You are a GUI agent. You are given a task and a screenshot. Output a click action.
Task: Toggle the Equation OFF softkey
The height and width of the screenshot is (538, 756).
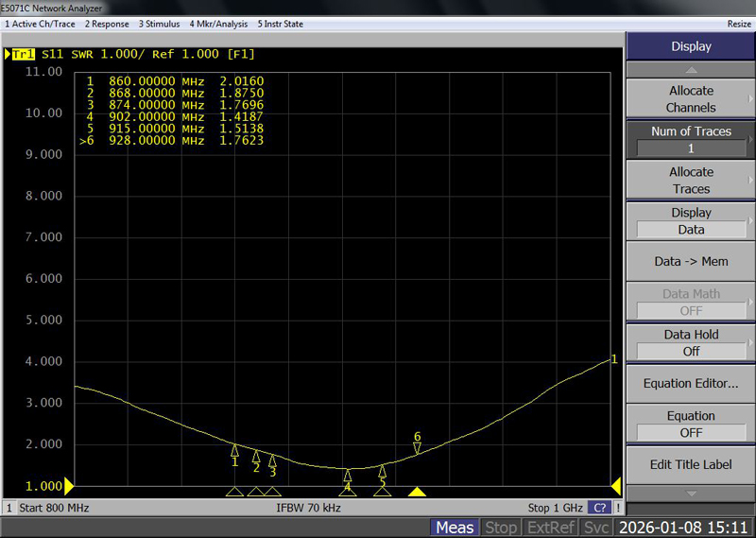coord(691,424)
